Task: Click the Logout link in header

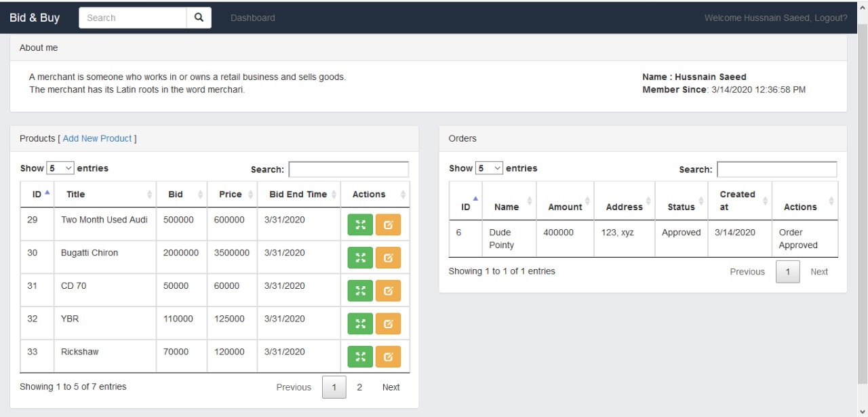Action: (x=830, y=18)
